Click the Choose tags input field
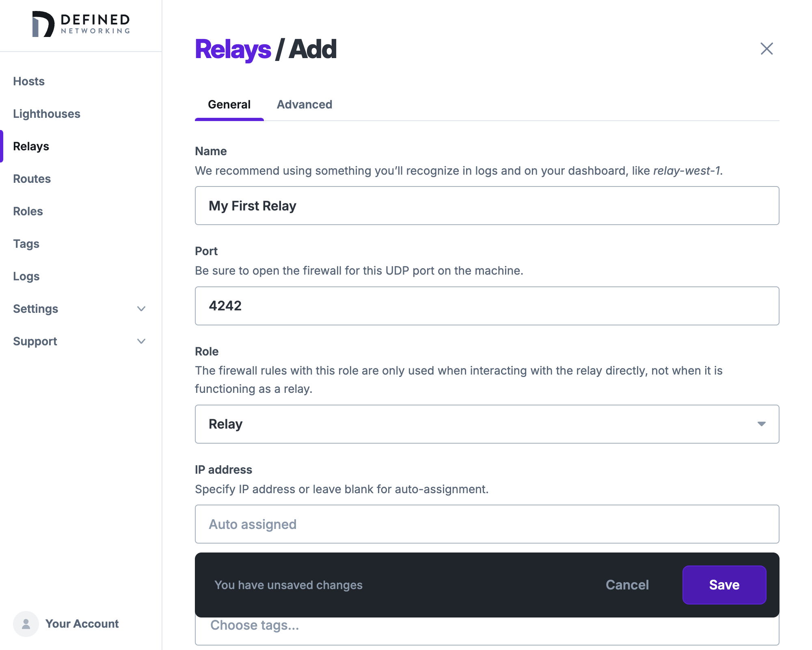 486,625
